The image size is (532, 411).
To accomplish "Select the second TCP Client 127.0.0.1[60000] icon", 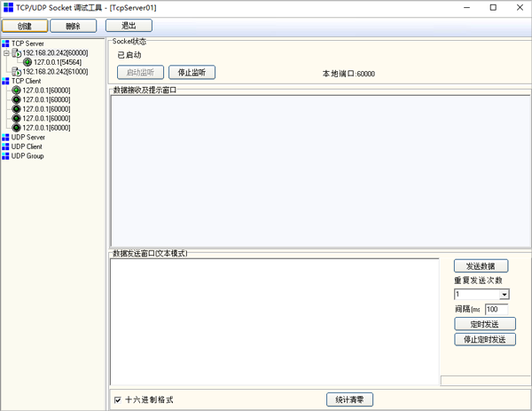I will pos(16,99).
